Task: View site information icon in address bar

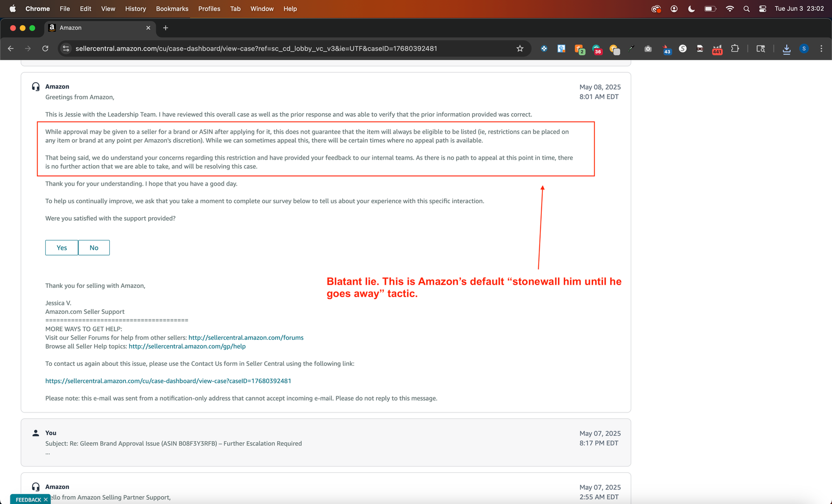Action: point(66,48)
